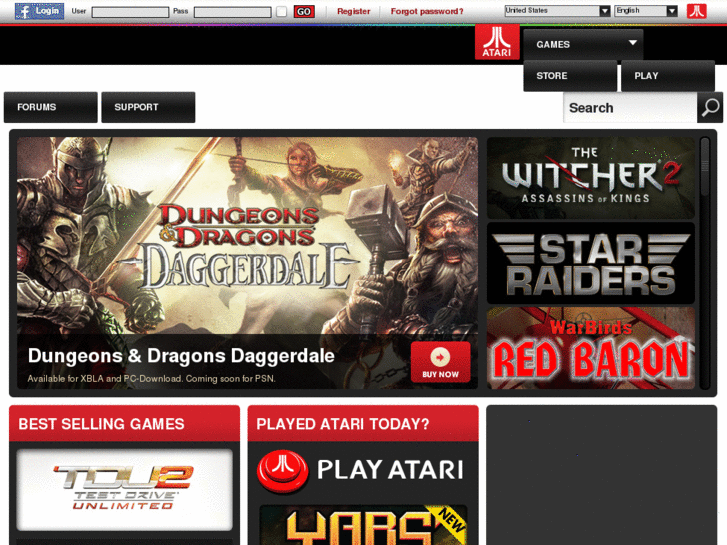The width and height of the screenshot is (727, 545).
Task: Click the vertical scrollbar beside game banners
Action: tap(705, 263)
